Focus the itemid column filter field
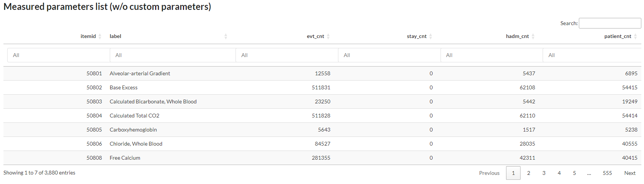The width and height of the screenshot is (644, 184). tap(59, 55)
